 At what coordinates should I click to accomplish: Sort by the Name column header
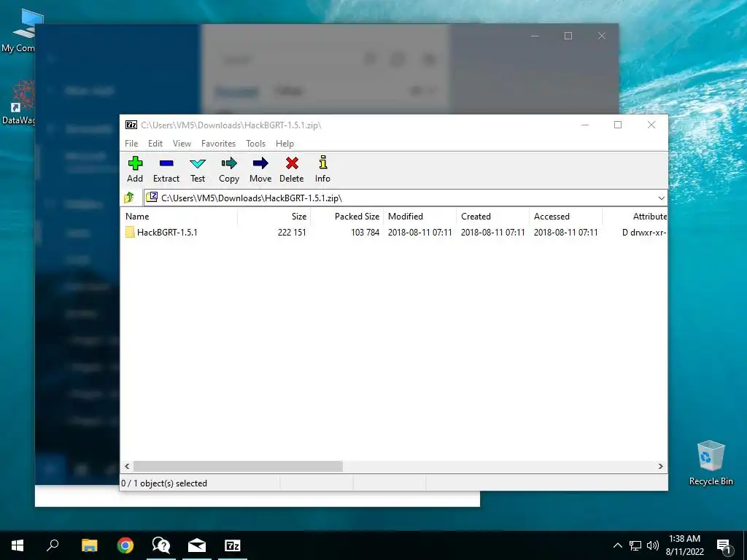[179, 216]
